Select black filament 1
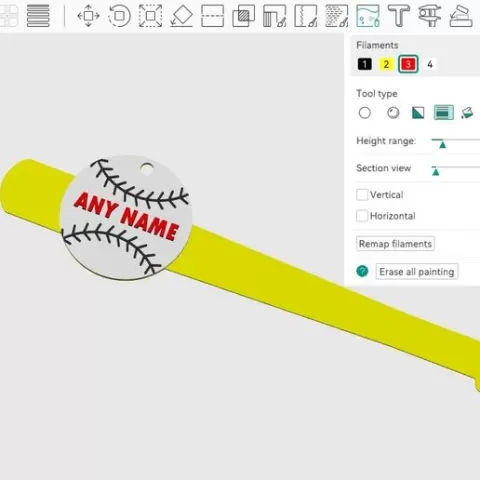 coord(365,64)
